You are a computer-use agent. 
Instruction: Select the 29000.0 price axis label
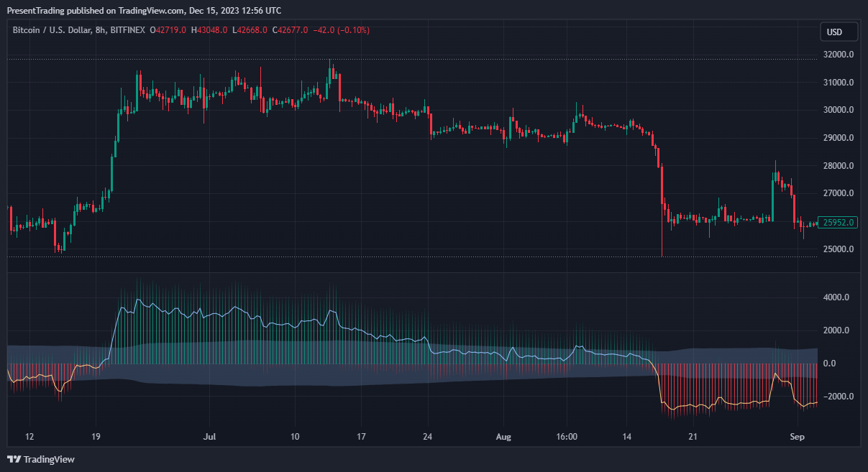point(839,138)
